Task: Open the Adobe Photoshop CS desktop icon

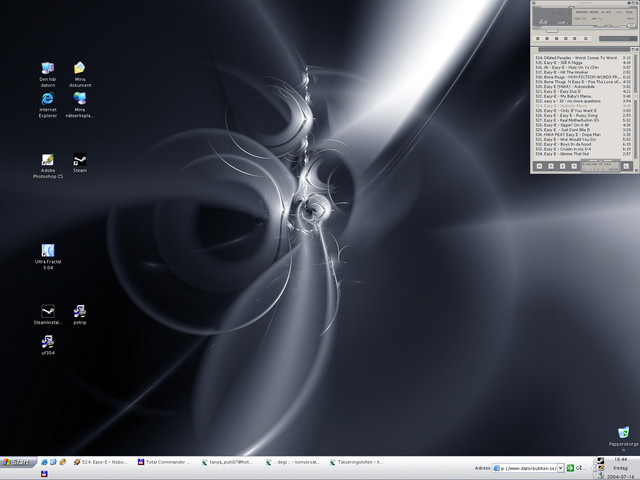Action: (47, 161)
